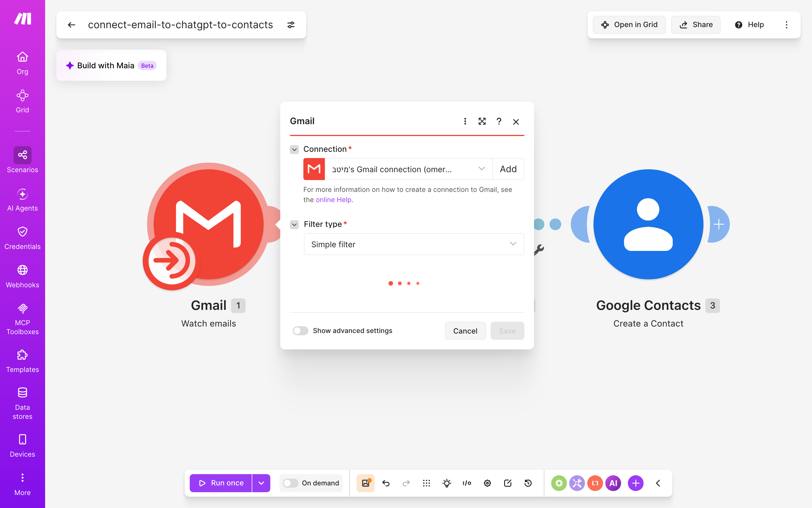The width and height of the screenshot is (812, 508).
Task: Click the Undo arrow in toolbar
Action: [x=386, y=483]
